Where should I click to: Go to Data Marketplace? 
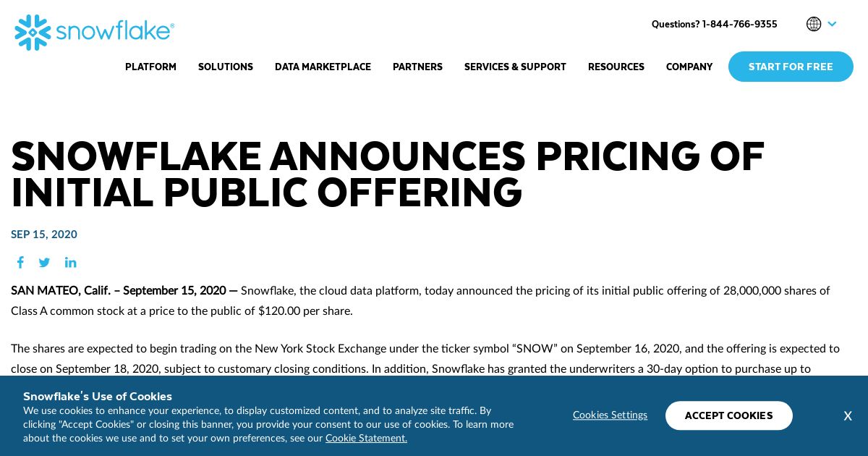pos(323,67)
